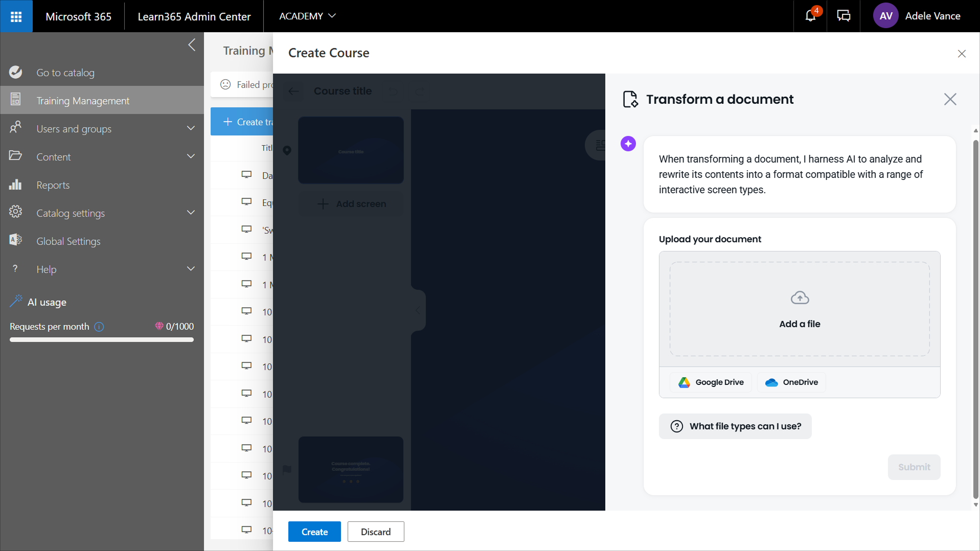Choose Google Drive as upload source

coord(711,382)
